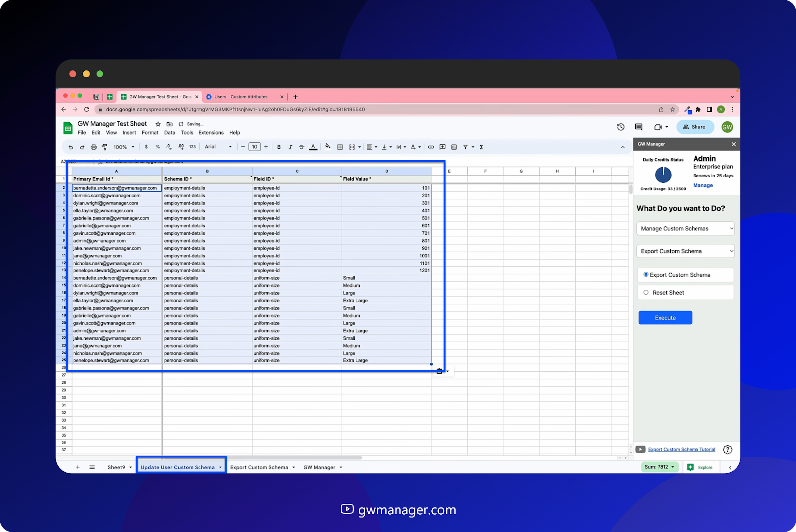Toggle italic formatting
The height and width of the screenshot is (532, 796).
click(x=290, y=147)
